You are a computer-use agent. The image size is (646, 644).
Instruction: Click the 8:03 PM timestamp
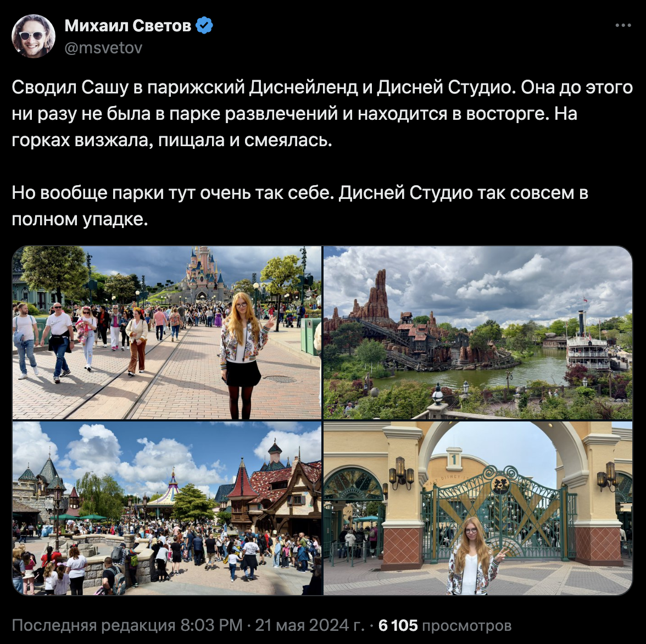[211, 625]
